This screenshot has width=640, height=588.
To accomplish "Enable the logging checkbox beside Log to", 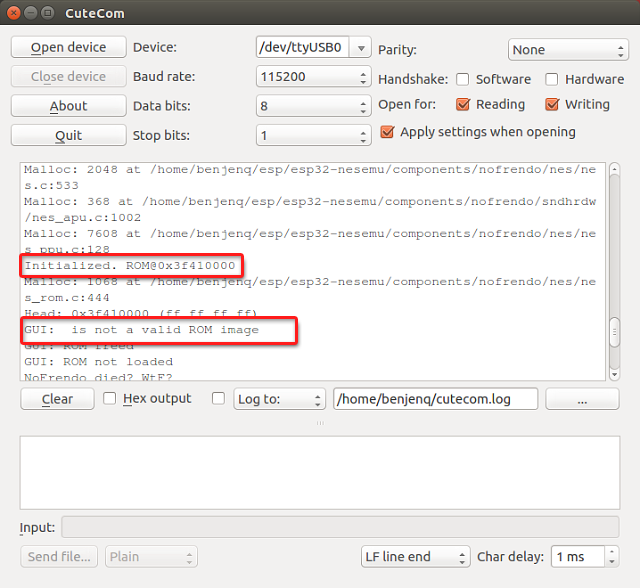I will tap(218, 398).
